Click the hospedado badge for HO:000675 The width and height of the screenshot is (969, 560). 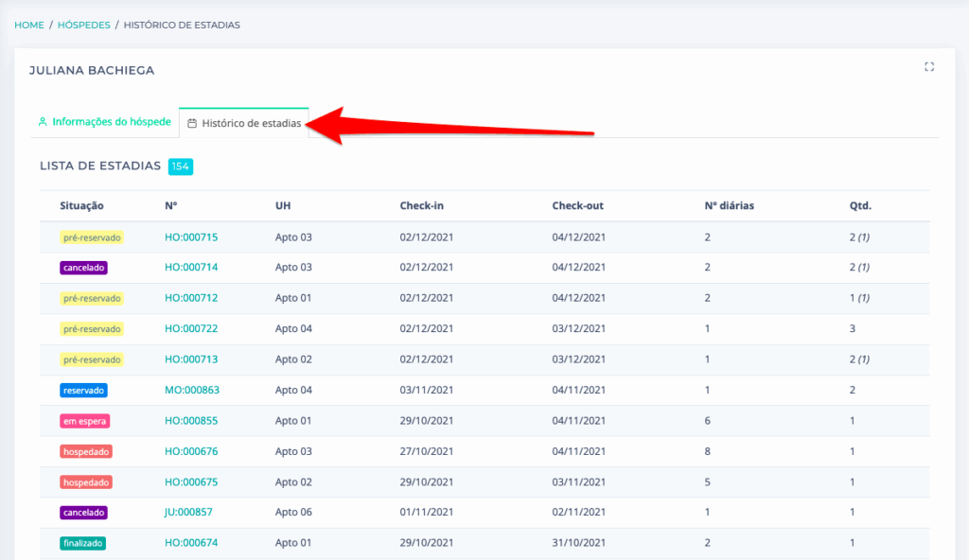click(86, 482)
